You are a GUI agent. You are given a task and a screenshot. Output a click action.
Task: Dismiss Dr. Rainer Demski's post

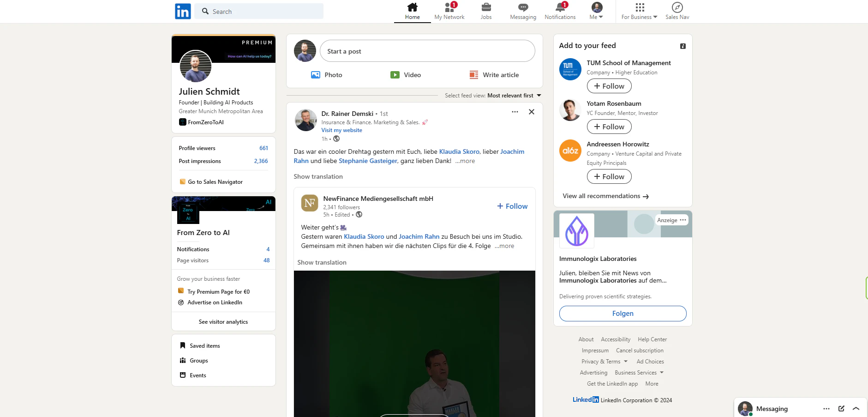click(x=532, y=112)
